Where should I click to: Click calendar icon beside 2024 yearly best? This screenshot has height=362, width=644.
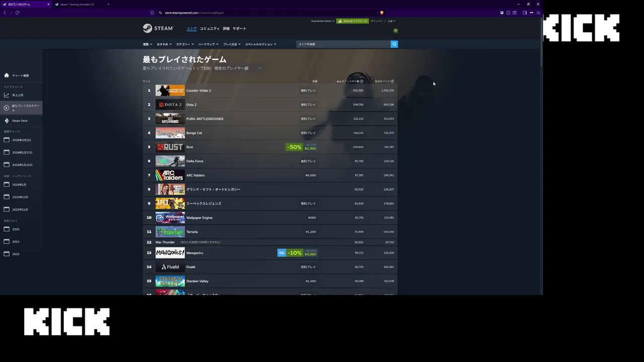pyautogui.click(x=7, y=241)
